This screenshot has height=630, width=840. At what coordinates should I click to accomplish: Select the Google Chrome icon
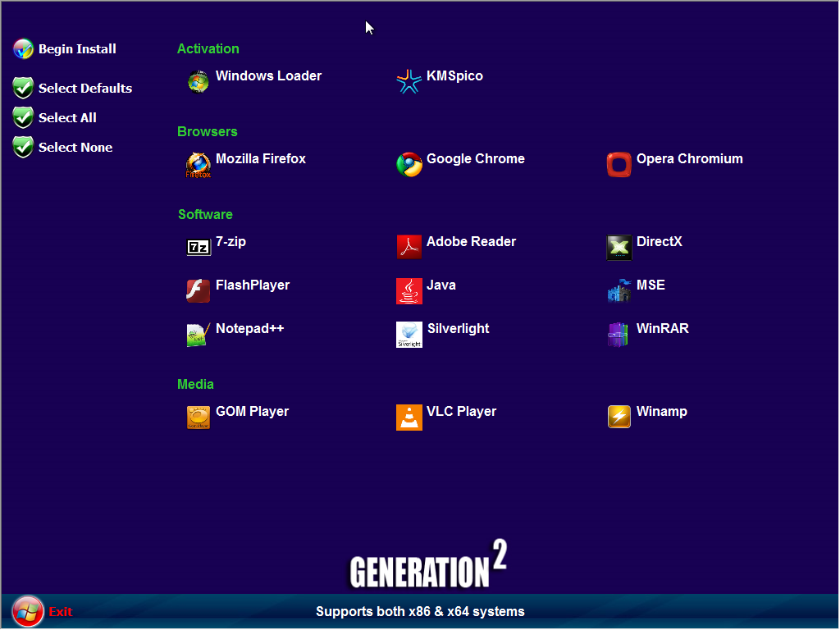click(409, 164)
